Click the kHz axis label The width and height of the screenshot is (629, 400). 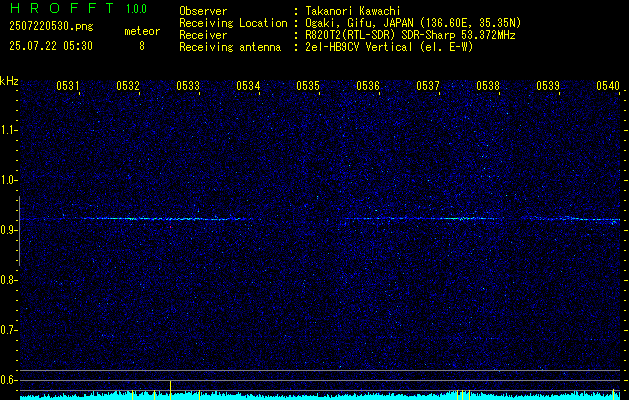coord(9,81)
